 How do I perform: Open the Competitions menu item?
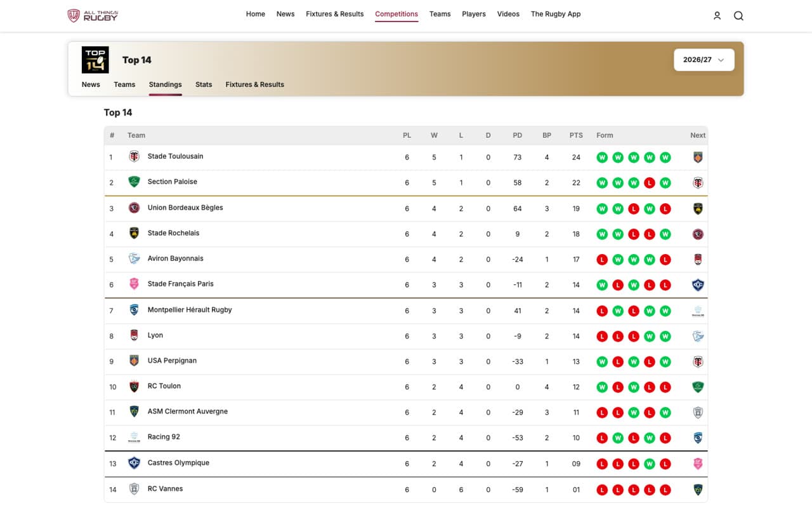(x=396, y=14)
